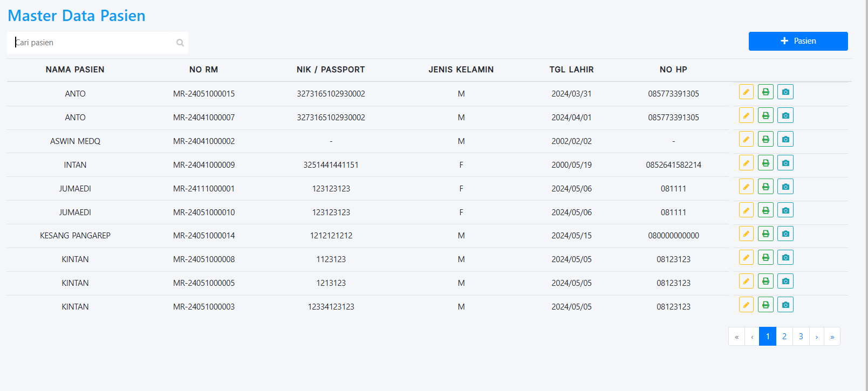Click the TGL LAHIR column header
Image resolution: width=868 pixels, height=391 pixels.
pos(571,70)
